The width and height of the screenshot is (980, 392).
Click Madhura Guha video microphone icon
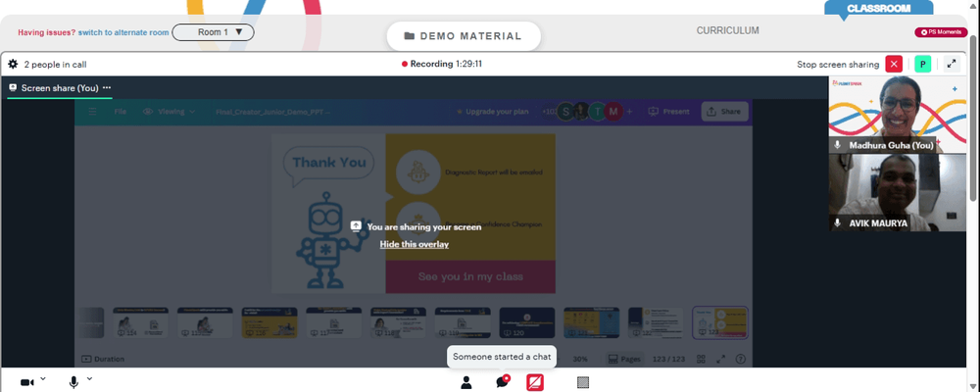(x=838, y=145)
